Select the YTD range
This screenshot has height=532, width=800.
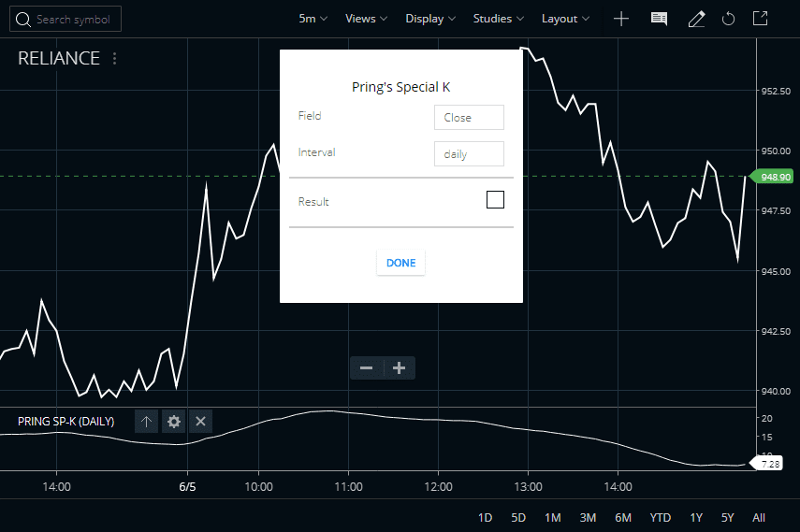pos(661,518)
